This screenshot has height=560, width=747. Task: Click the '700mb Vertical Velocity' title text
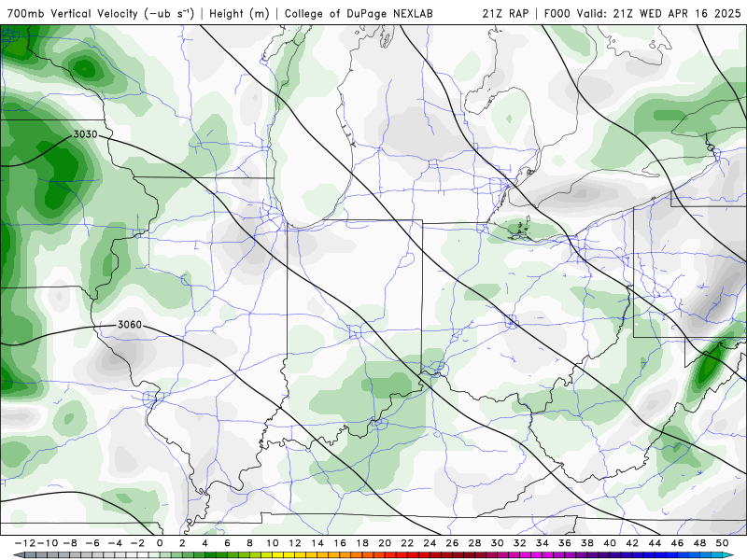(73, 13)
